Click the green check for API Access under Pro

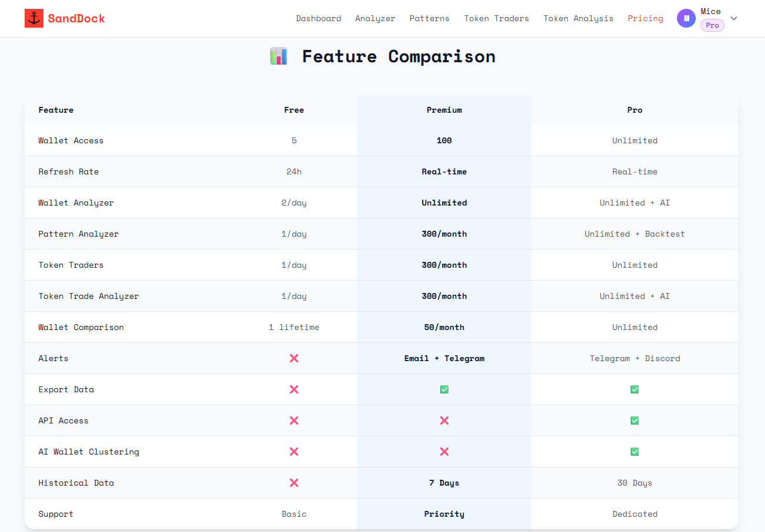click(635, 420)
